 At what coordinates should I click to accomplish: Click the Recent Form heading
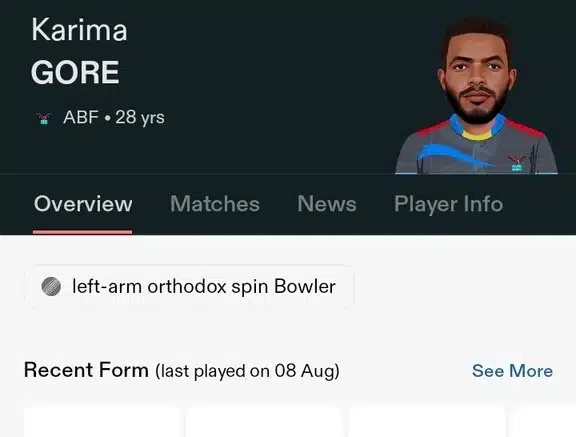pyautogui.click(x=86, y=370)
